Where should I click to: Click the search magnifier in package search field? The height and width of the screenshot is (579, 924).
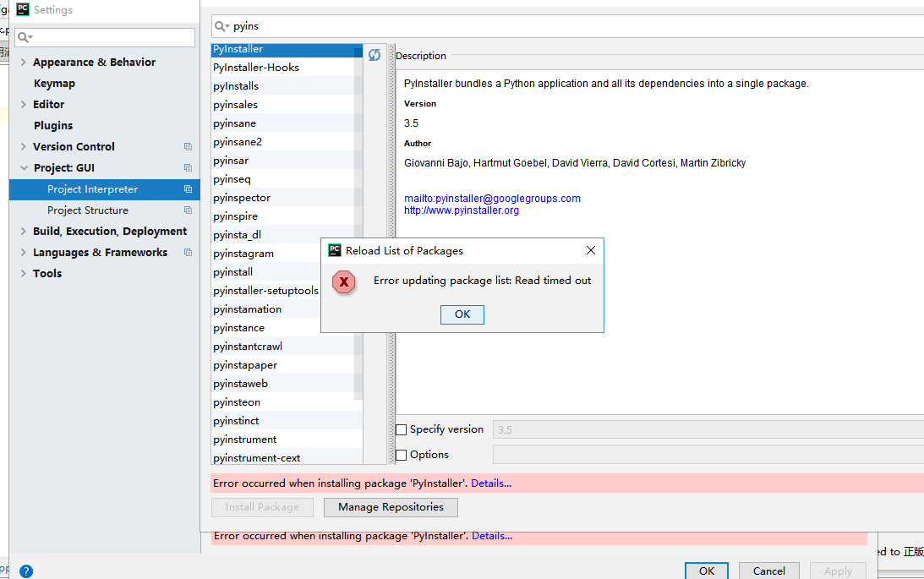(221, 26)
